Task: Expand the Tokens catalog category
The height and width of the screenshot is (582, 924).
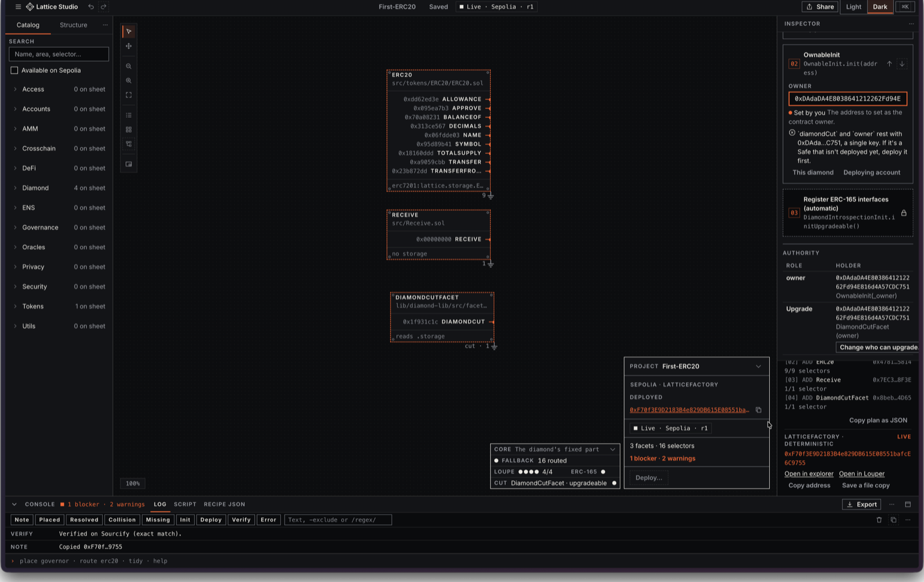Action: [x=59, y=307]
